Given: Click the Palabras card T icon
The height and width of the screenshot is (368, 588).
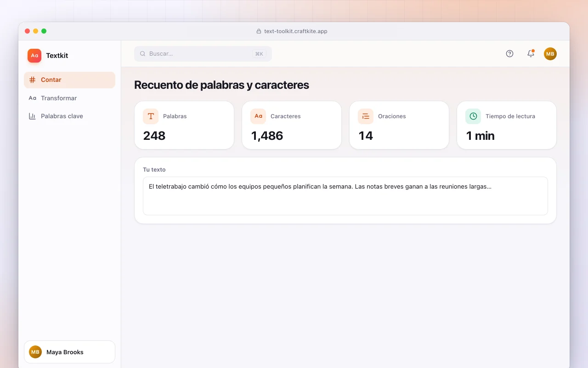Looking at the screenshot, I should [x=151, y=116].
